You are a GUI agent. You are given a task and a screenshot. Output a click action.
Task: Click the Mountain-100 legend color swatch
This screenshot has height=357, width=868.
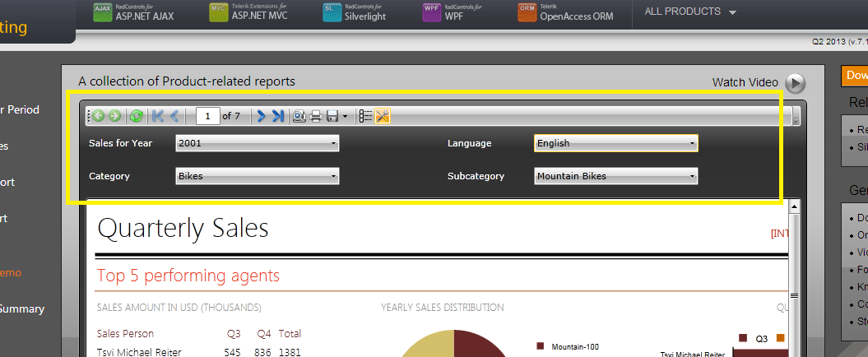pos(541,346)
